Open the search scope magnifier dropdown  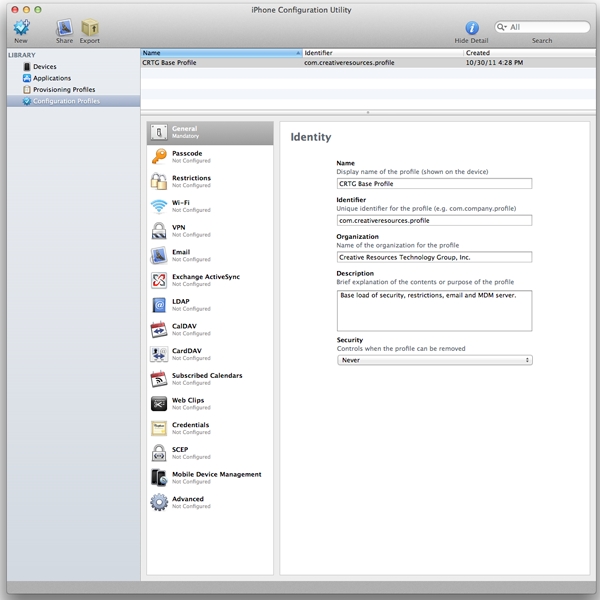pos(503,28)
